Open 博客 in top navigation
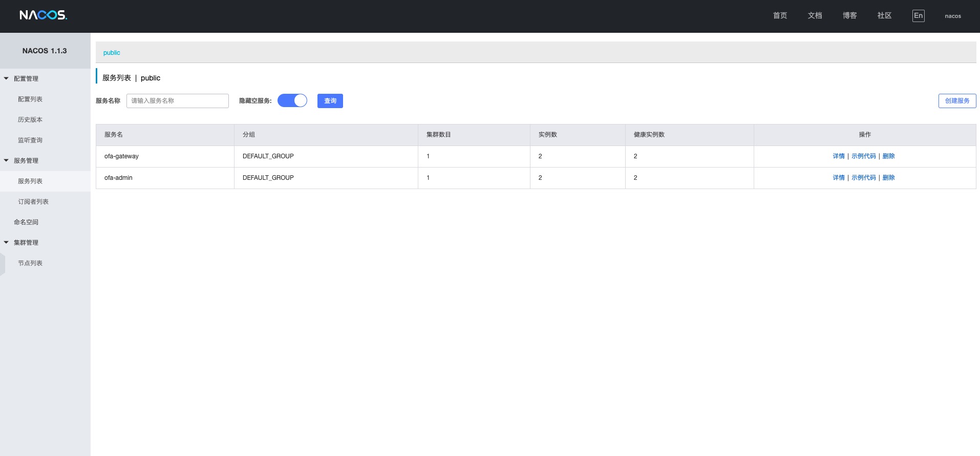Screen dimensions: 980x456 click(849, 16)
